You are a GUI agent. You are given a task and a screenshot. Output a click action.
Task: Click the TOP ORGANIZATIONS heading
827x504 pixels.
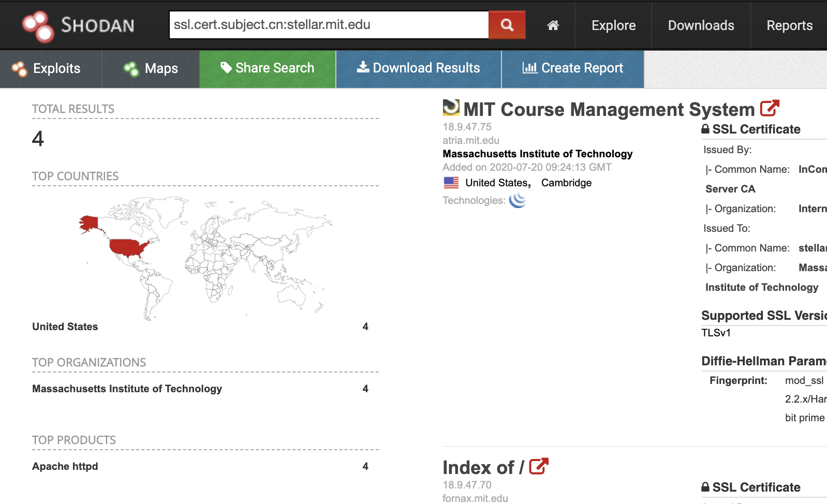coord(89,363)
